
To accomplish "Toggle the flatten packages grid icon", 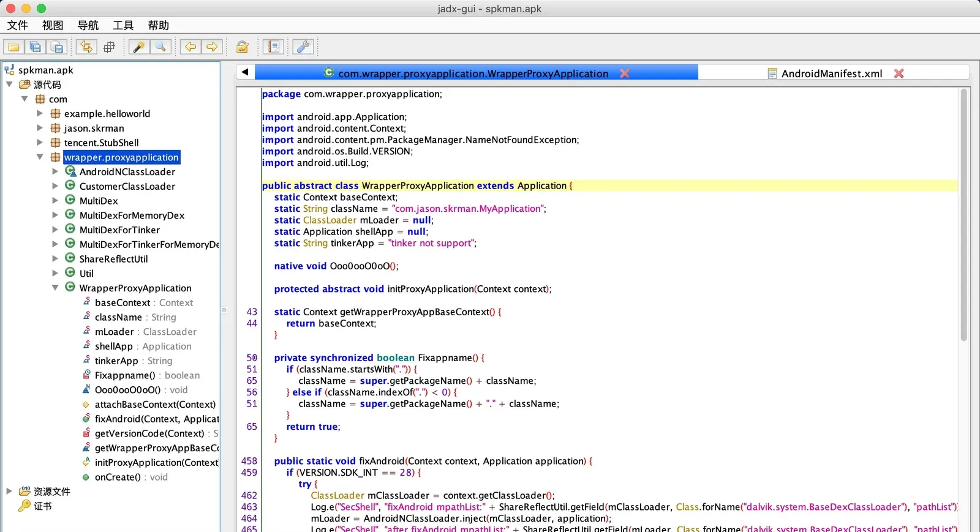I will 109,47.
